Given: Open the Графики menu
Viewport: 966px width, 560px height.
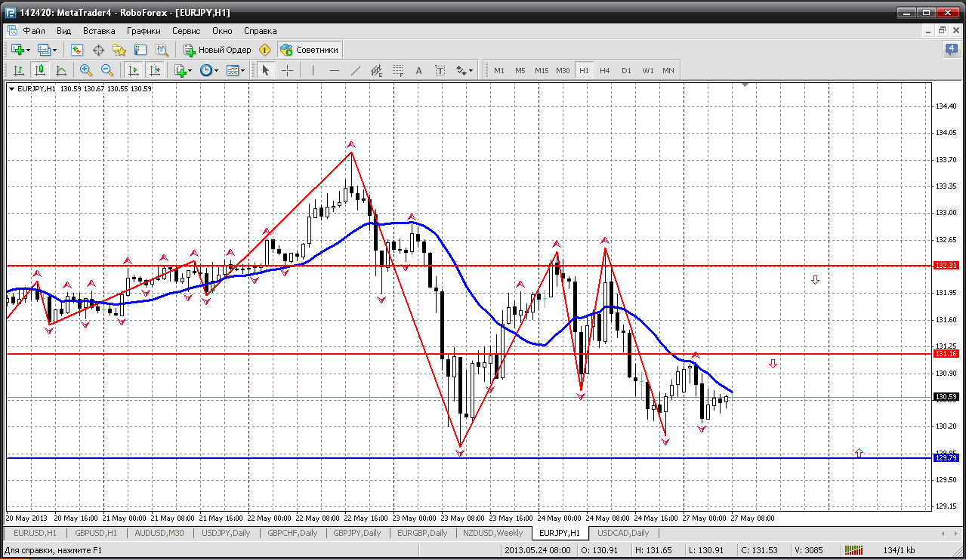Looking at the screenshot, I should (x=144, y=31).
